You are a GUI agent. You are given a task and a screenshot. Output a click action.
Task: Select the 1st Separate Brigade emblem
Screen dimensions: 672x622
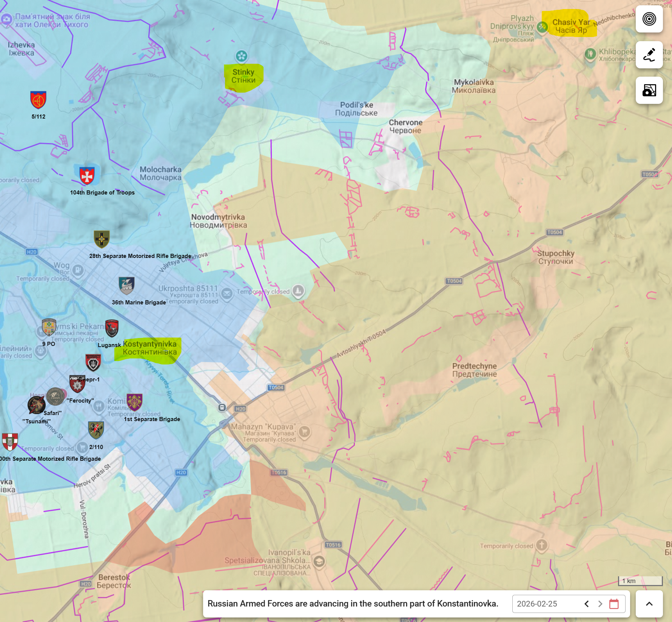[x=134, y=402]
